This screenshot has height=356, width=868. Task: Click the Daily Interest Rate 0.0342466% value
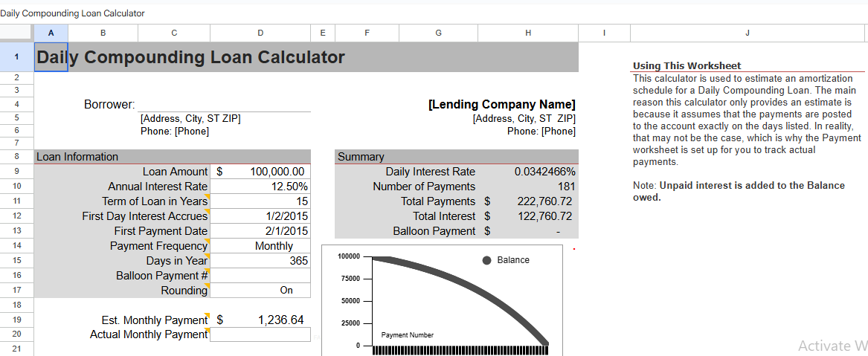click(528, 172)
